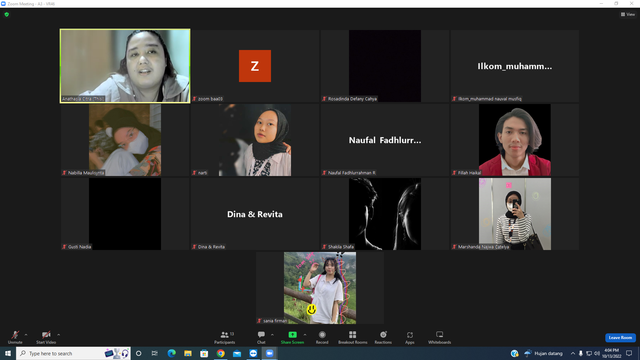640x360 pixels.
Task: Click the green Share Screen button
Action: click(x=292, y=337)
